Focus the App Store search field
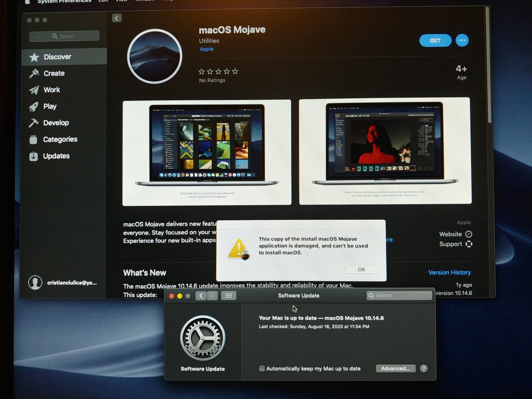Screen dimensions: 532x399 point(64,36)
